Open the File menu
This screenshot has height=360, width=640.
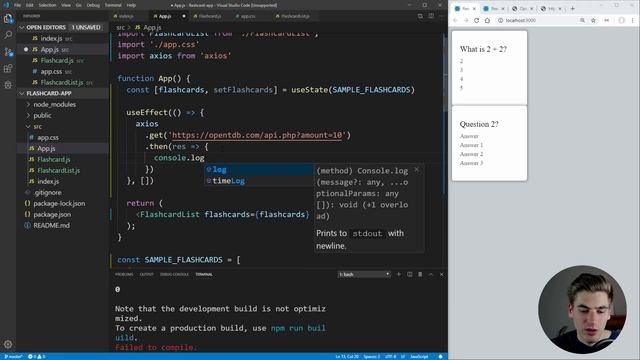(x=18, y=5)
